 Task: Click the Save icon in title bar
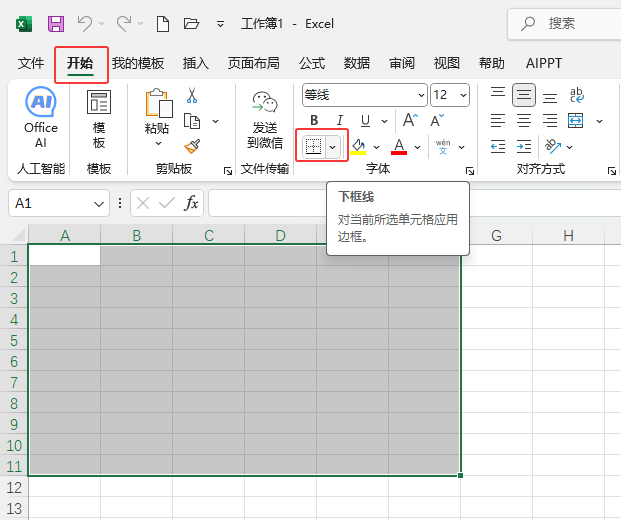click(56, 24)
